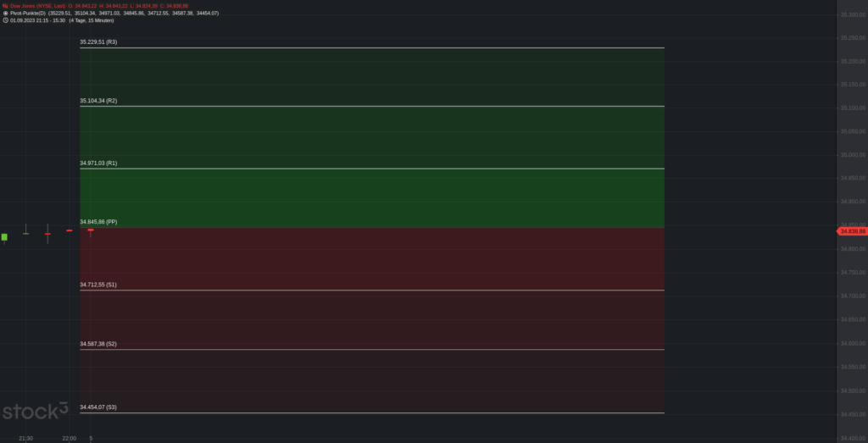Click the Pivot-Punkte indicator circle icon
The image size is (868, 443).
[x=5, y=13]
